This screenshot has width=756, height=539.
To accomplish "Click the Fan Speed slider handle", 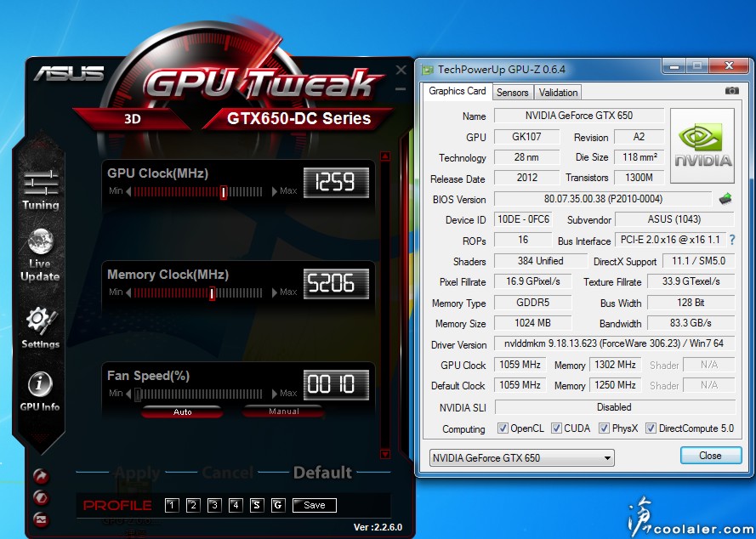I will (x=138, y=394).
